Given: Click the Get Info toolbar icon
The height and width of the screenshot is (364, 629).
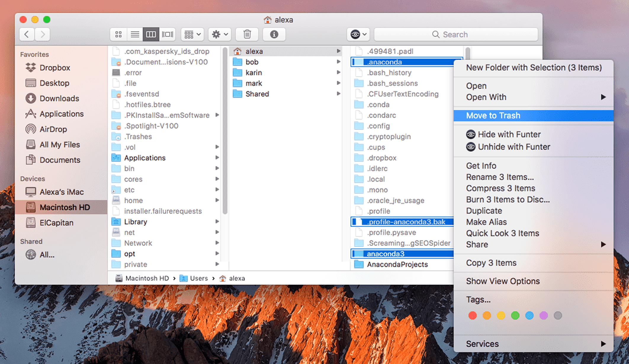Looking at the screenshot, I should coord(274,34).
